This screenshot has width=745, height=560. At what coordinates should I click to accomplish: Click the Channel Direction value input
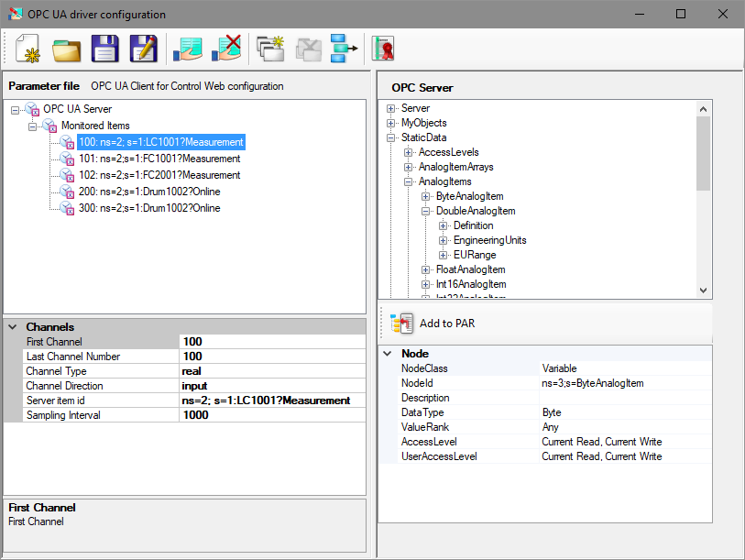272,386
